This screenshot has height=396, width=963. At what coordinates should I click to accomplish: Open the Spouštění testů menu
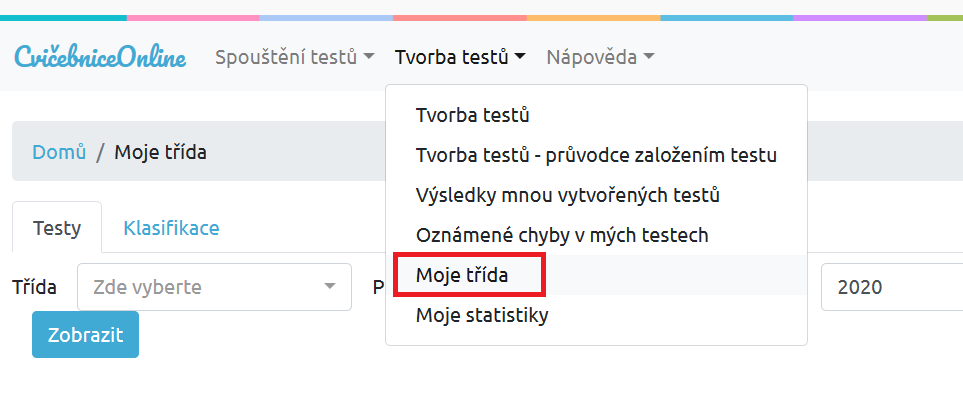point(294,57)
